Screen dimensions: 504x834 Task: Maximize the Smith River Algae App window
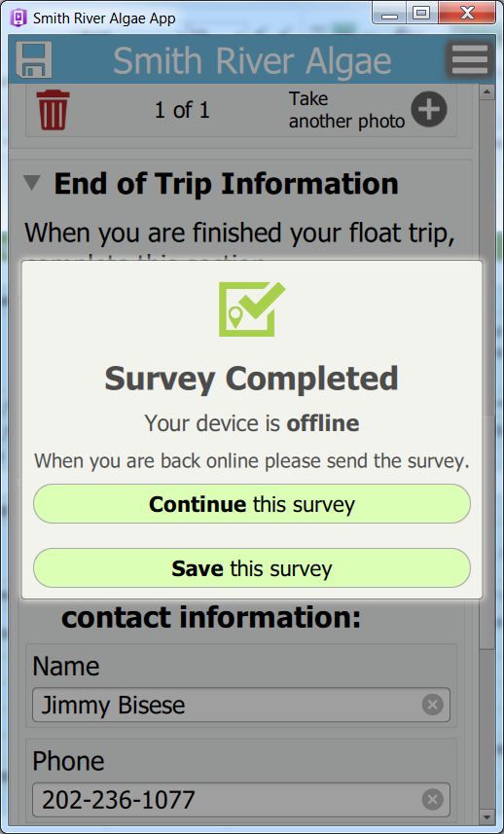tap(421, 13)
